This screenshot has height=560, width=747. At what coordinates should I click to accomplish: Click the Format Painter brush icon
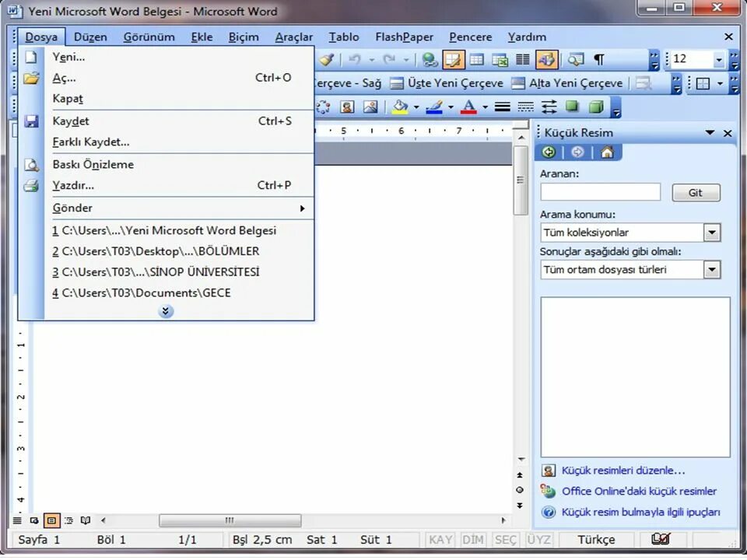coord(327,60)
